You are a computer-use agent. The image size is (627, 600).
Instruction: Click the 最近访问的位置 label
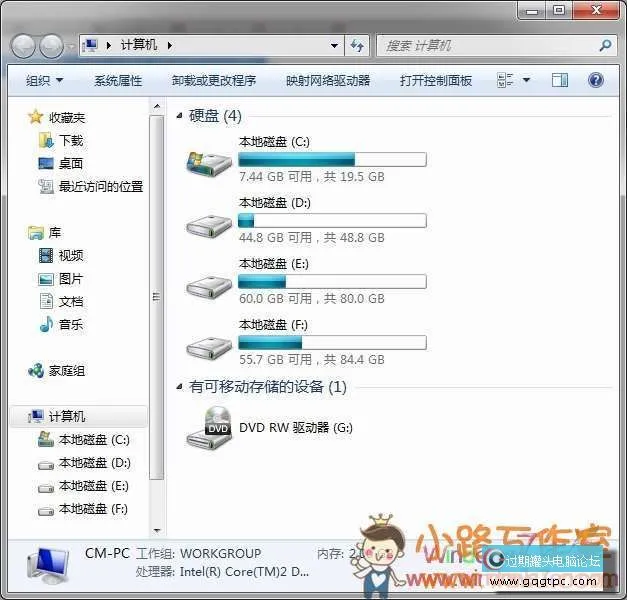click(101, 186)
